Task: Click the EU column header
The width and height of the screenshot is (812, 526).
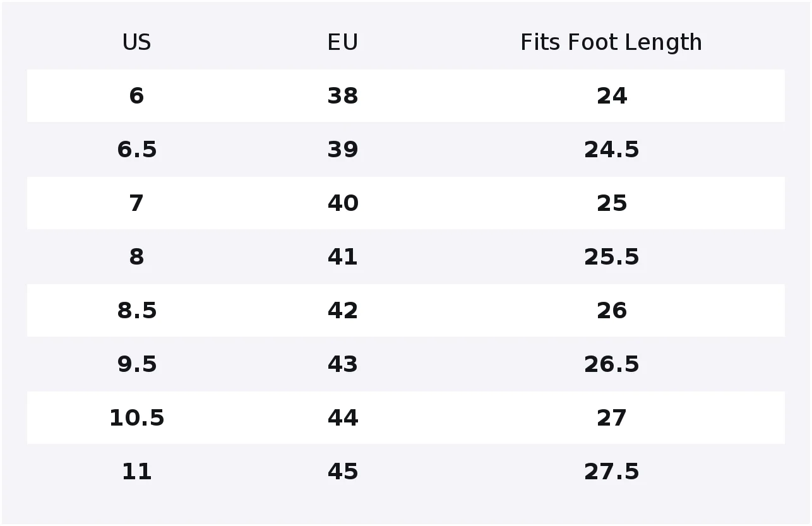Action: coord(343,42)
